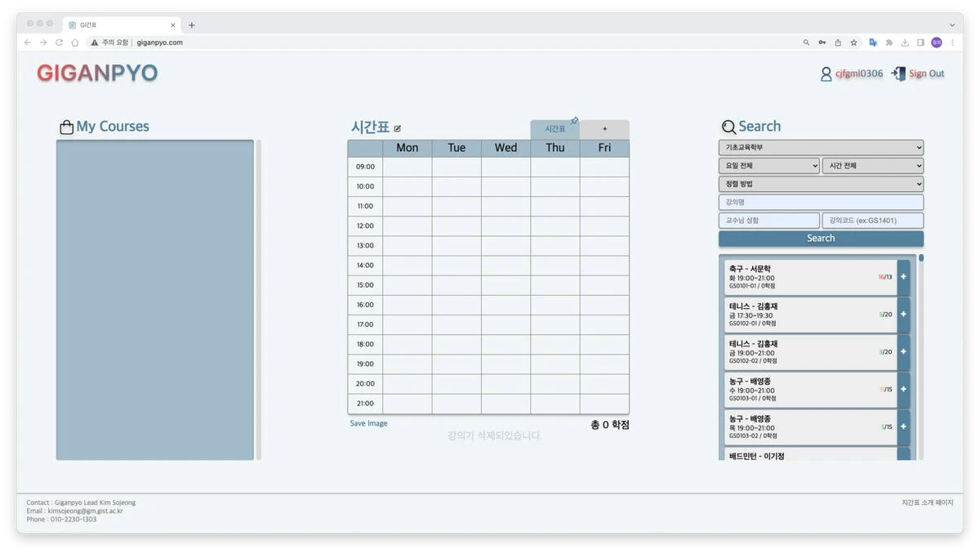Go forward with the browser forward arrow
The width and height of the screenshot is (980, 554).
(43, 42)
